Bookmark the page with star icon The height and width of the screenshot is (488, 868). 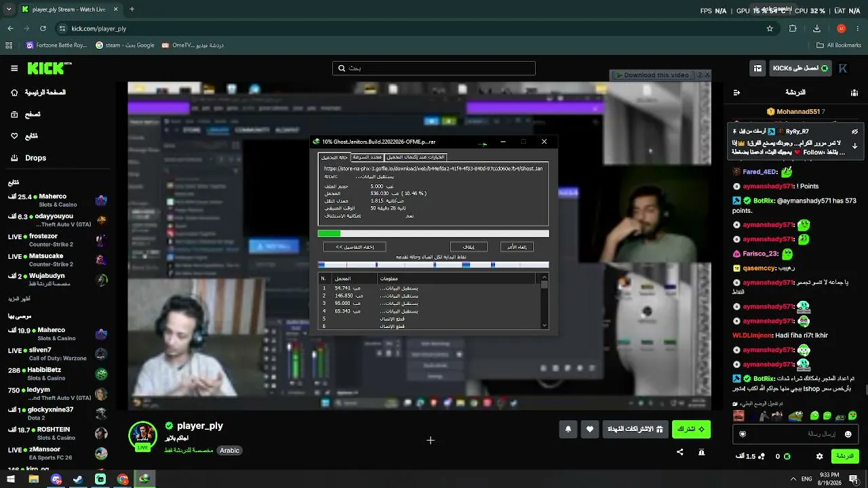tap(770, 28)
